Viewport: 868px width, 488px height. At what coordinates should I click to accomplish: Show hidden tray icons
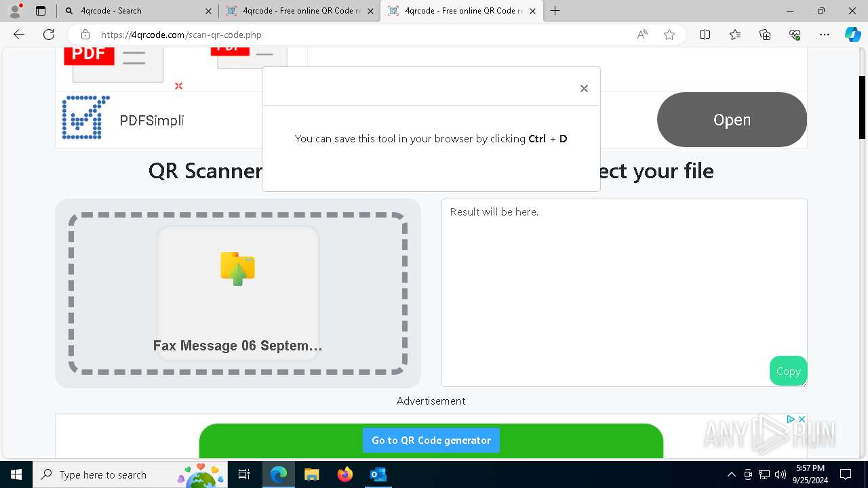pyautogui.click(x=731, y=474)
